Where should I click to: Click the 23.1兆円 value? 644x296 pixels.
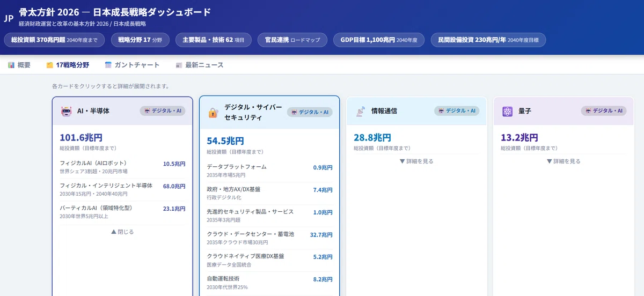[174, 209]
